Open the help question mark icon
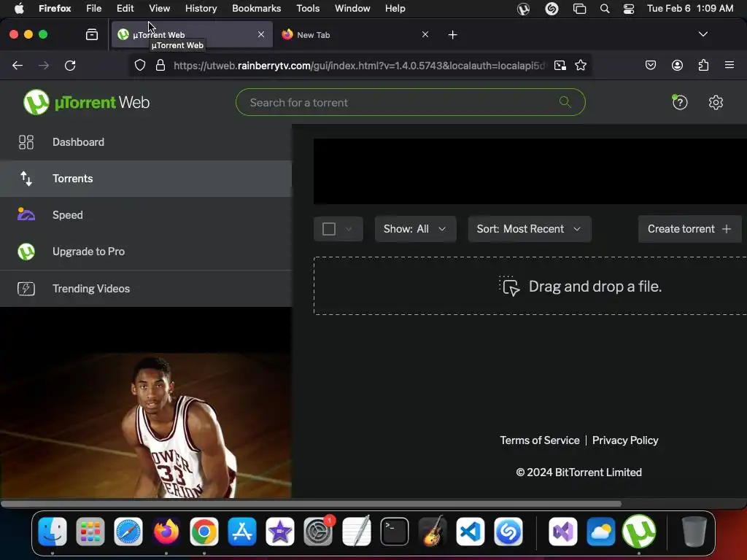 coord(679,102)
